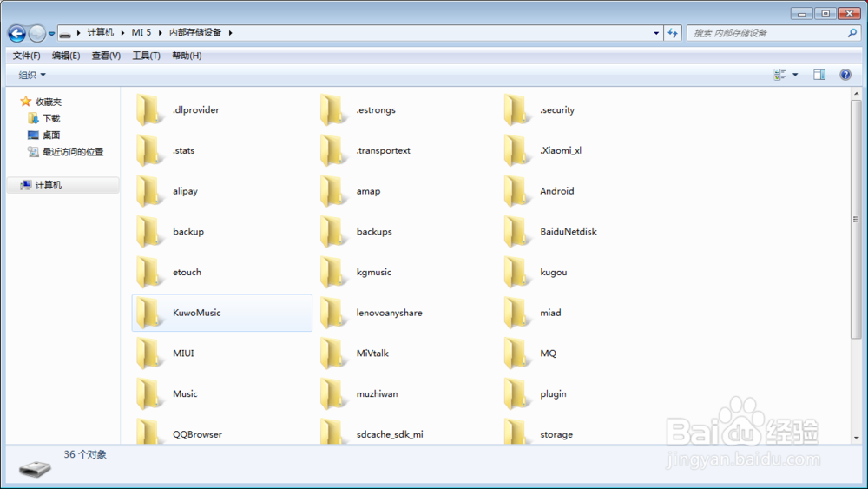Expand the arrow after 计算机 breadcrumb
This screenshot has width=868, height=489.
point(122,33)
